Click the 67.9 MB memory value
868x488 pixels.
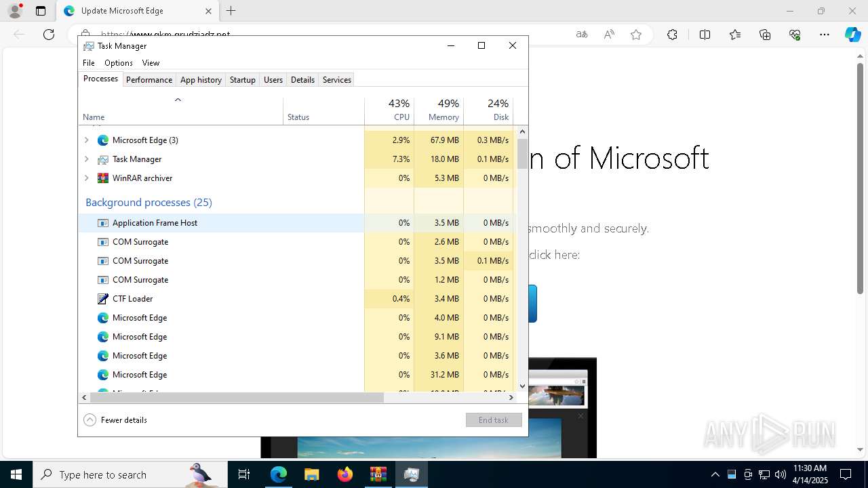point(444,140)
